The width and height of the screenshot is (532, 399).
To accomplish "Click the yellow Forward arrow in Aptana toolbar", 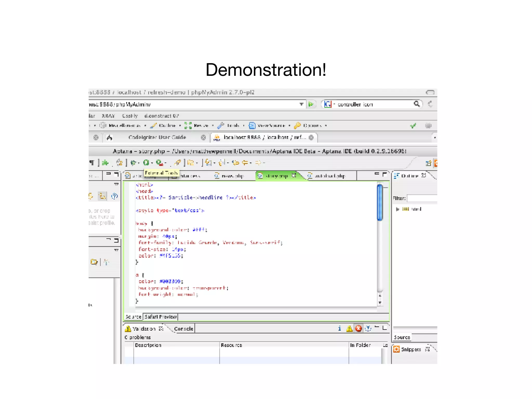I will (x=258, y=163).
